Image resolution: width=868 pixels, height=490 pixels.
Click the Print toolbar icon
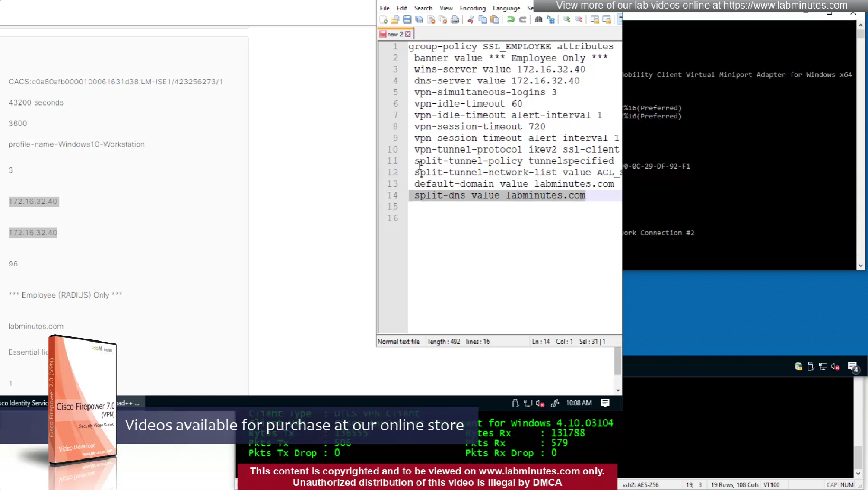click(455, 20)
